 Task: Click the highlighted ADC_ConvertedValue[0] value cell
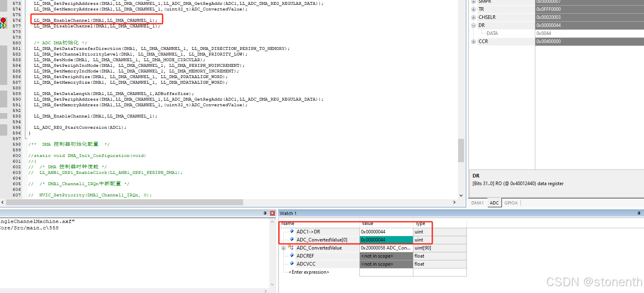386,240
